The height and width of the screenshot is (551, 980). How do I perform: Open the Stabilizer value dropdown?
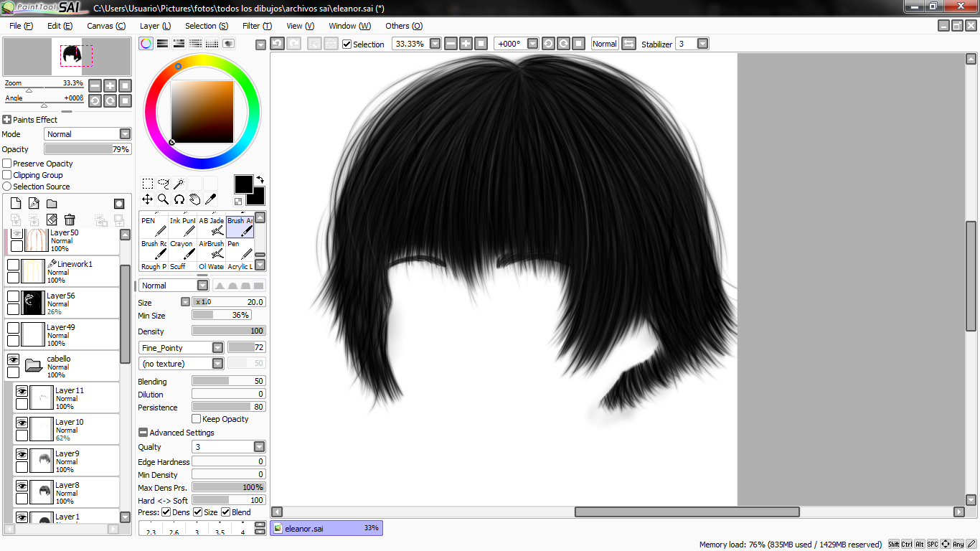point(702,44)
